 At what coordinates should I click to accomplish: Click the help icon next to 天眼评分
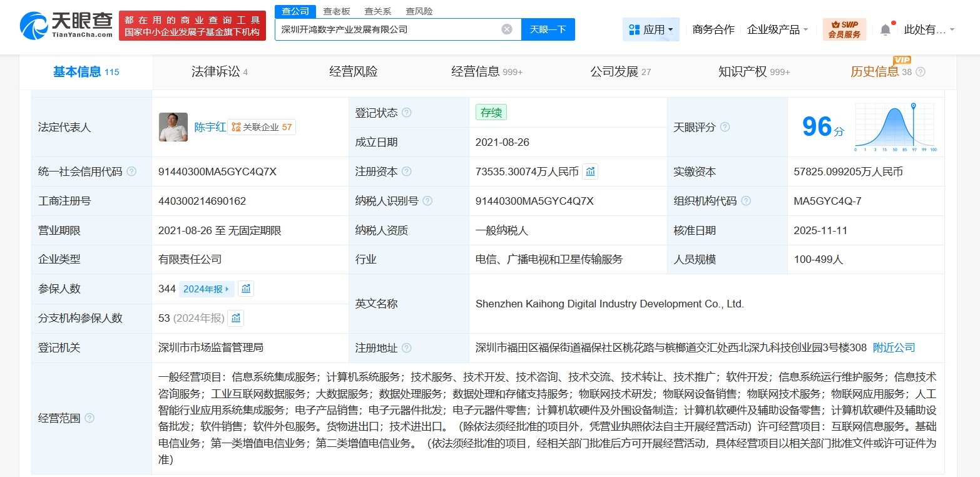pos(724,127)
